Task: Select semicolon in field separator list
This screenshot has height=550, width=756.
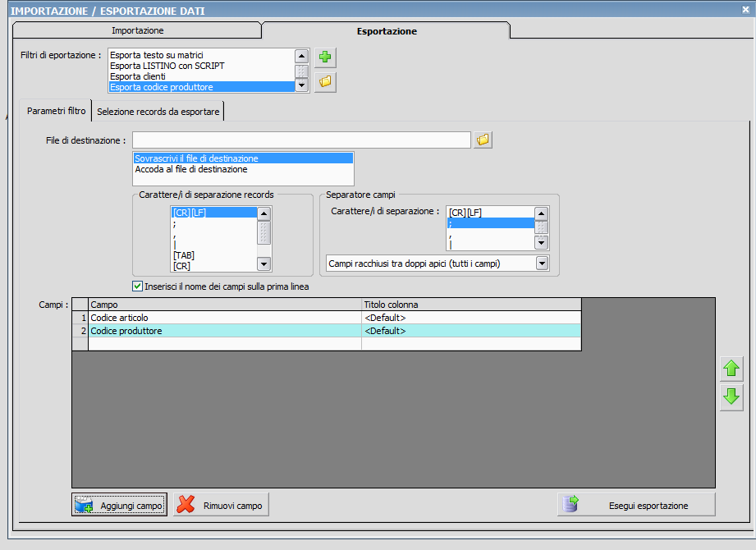Action: coord(491,223)
